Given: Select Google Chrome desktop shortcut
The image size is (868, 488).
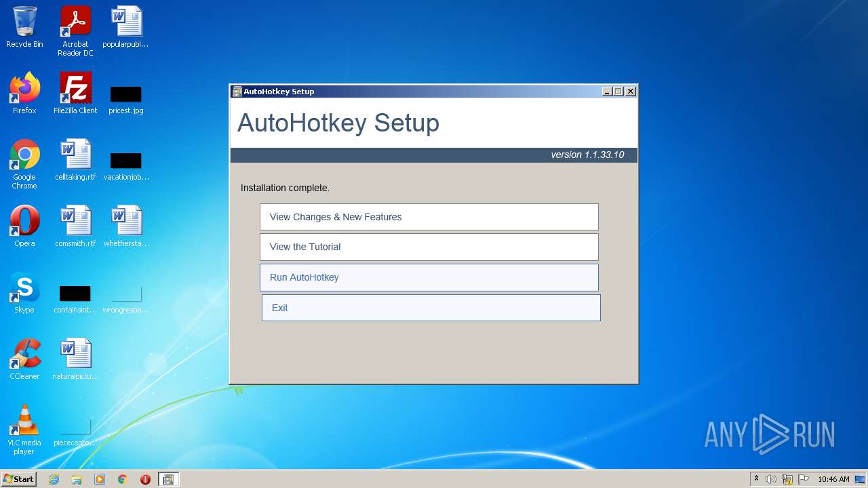Looking at the screenshot, I should [x=24, y=164].
